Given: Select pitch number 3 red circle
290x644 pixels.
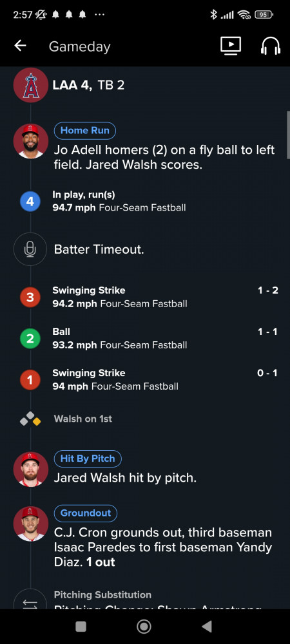Looking at the screenshot, I should click(30, 297).
